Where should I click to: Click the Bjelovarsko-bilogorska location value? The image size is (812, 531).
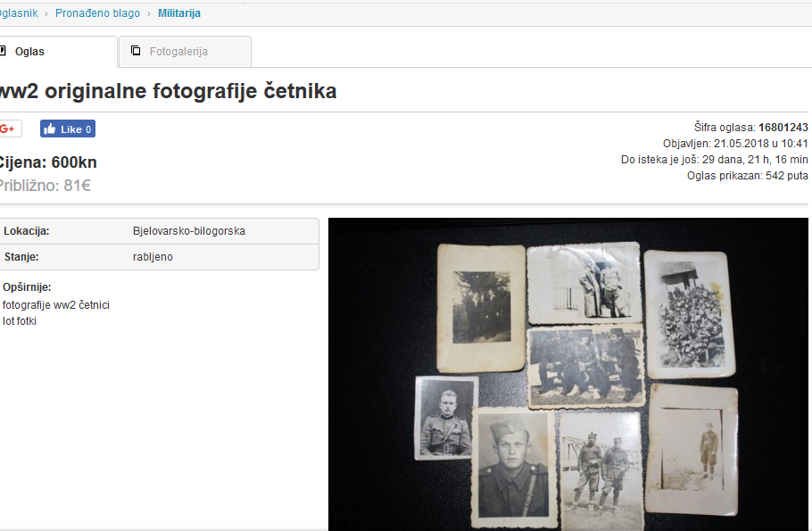pyautogui.click(x=188, y=231)
